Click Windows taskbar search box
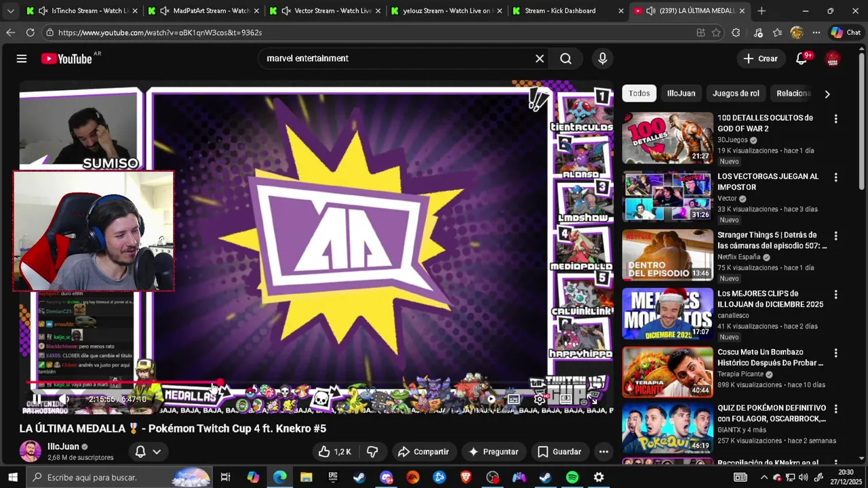 point(120,477)
